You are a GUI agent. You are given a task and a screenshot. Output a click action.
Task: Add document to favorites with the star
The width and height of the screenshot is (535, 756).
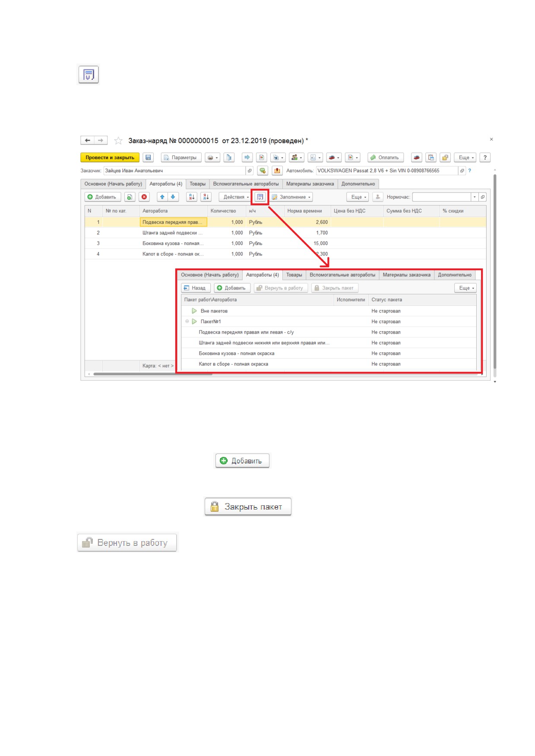(x=118, y=141)
